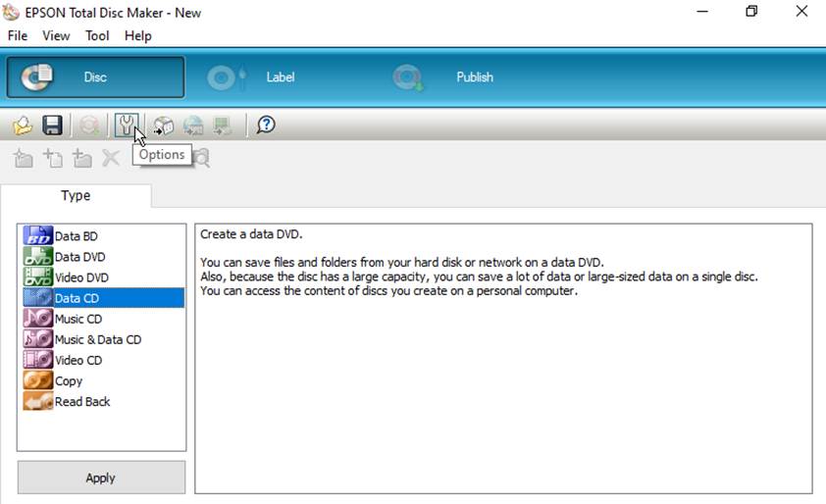Image resolution: width=826 pixels, height=504 pixels.
Task: Select Music & Data CD type
Action: coord(82,339)
